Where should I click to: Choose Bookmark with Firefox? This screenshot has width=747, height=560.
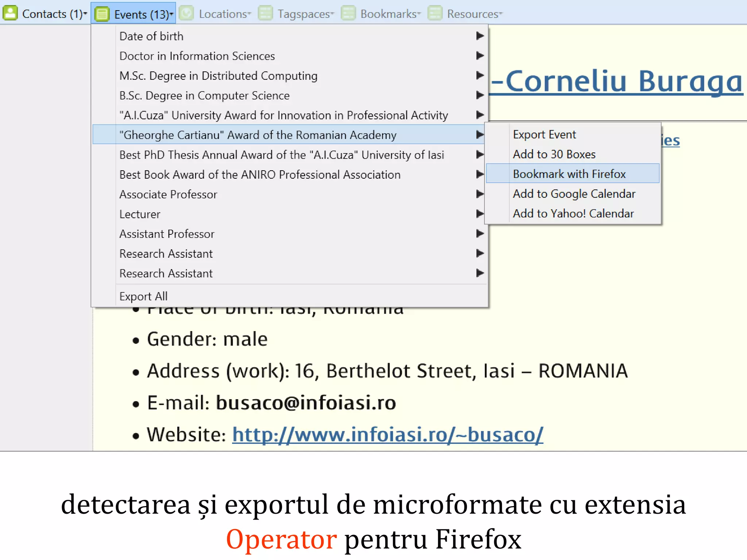point(573,174)
